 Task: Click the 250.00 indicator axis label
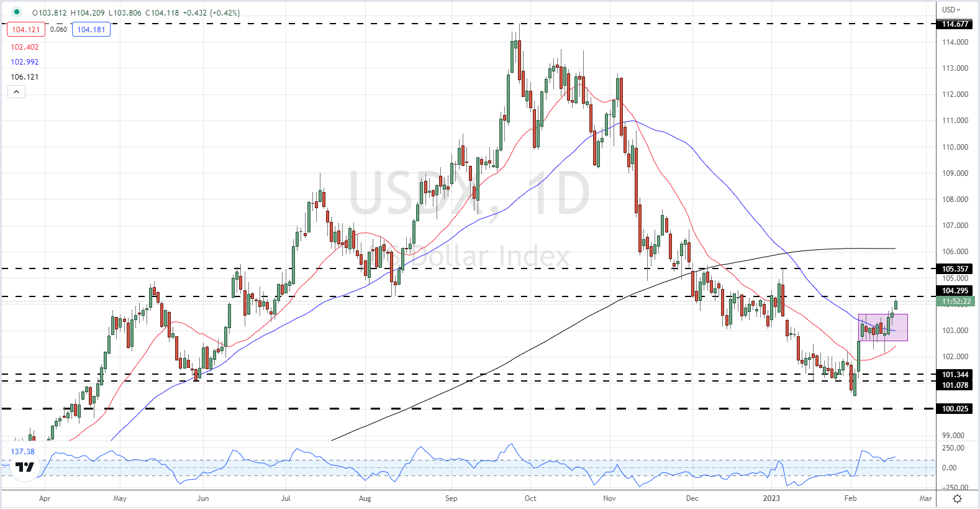pos(953,448)
